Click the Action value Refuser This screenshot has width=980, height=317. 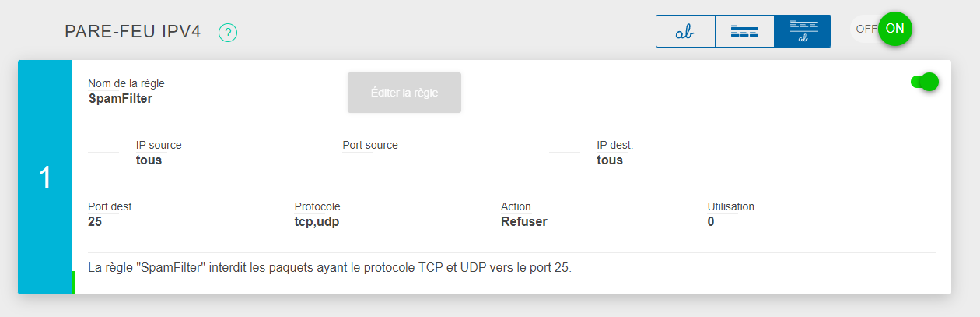pyautogui.click(x=524, y=221)
